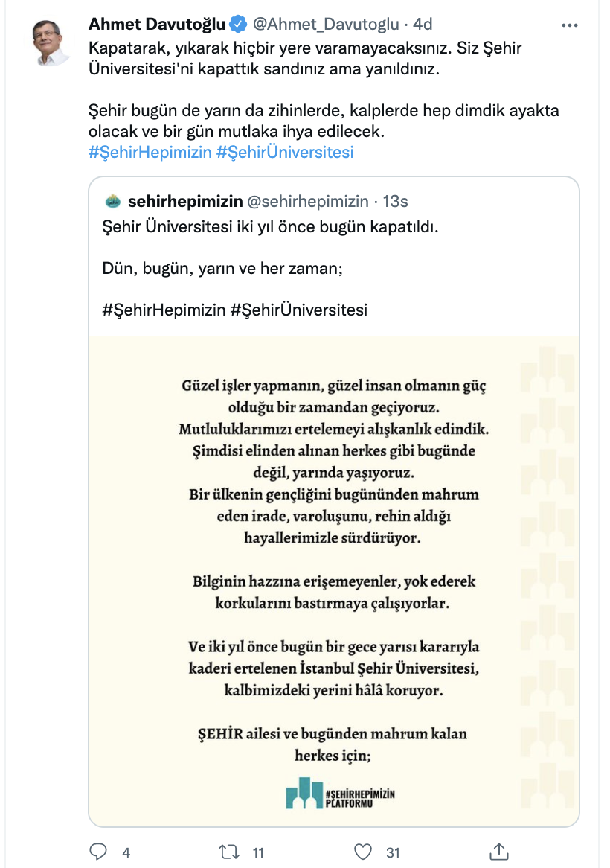
Task: Open the Ahmet Davutoğlu display name
Action: (x=157, y=25)
